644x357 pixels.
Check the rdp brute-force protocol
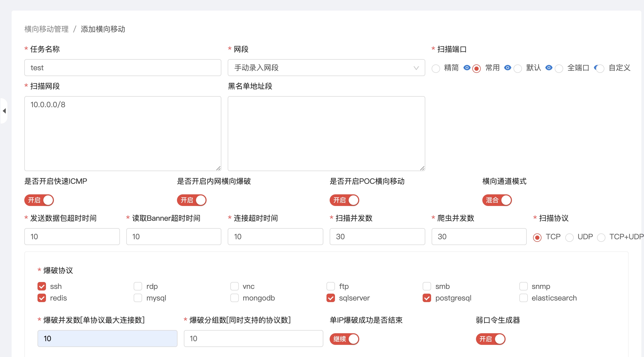(x=138, y=286)
